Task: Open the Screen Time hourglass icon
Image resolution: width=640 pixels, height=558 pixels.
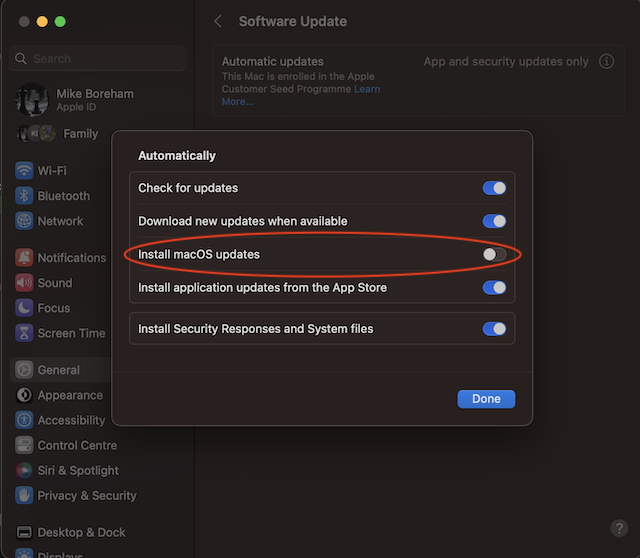Action: click(x=24, y=333)
